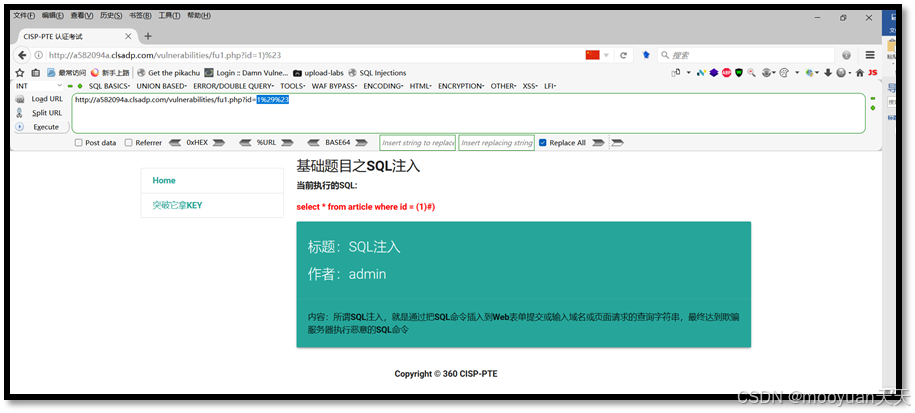Click the red JS toggle icon
Image resolution: width=915 pixels, height=413 pixels.
[872, 73]
